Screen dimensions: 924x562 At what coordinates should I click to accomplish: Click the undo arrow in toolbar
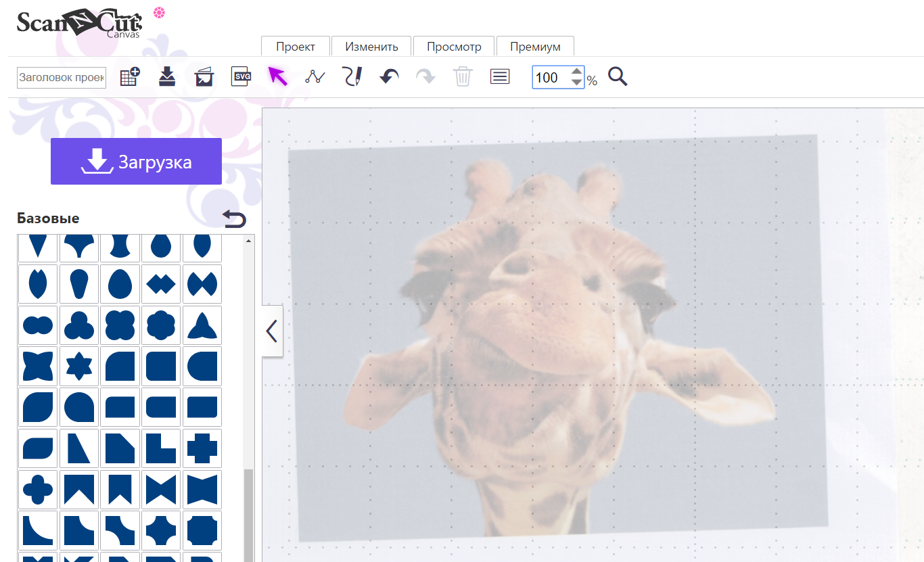click(x=389, y=76)
